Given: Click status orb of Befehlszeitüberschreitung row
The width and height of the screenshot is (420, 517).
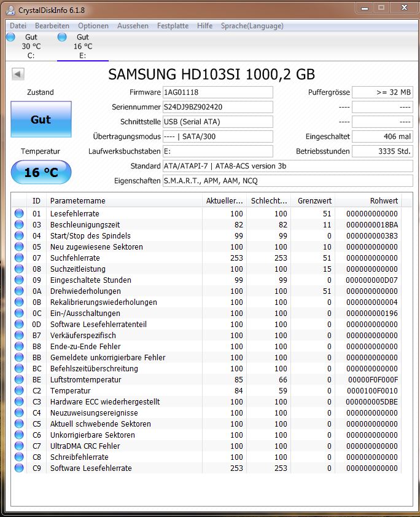Looking at the screenshot, I should point(19,368).
